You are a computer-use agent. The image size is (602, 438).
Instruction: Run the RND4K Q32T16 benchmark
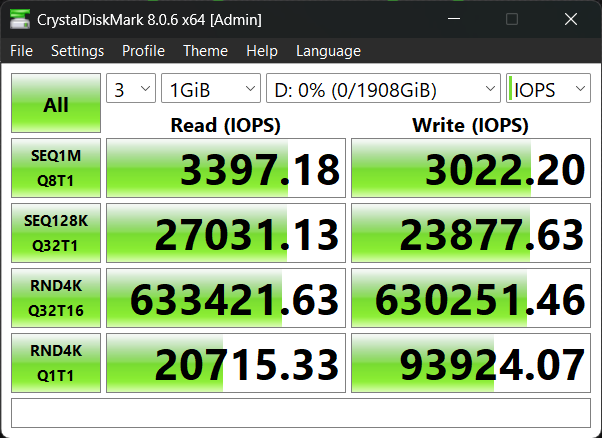coord(56,297)
